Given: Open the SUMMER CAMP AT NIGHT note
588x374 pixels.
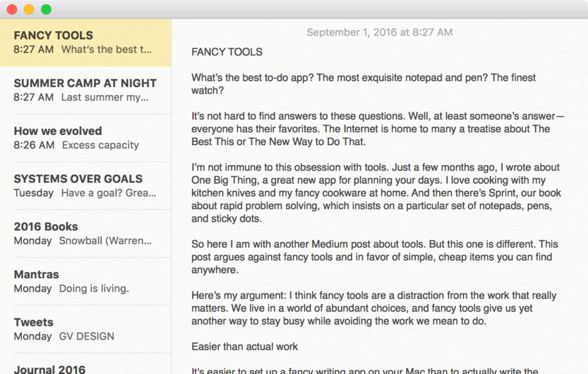Looking at the screenshot, I should click(x=85, y=90).
